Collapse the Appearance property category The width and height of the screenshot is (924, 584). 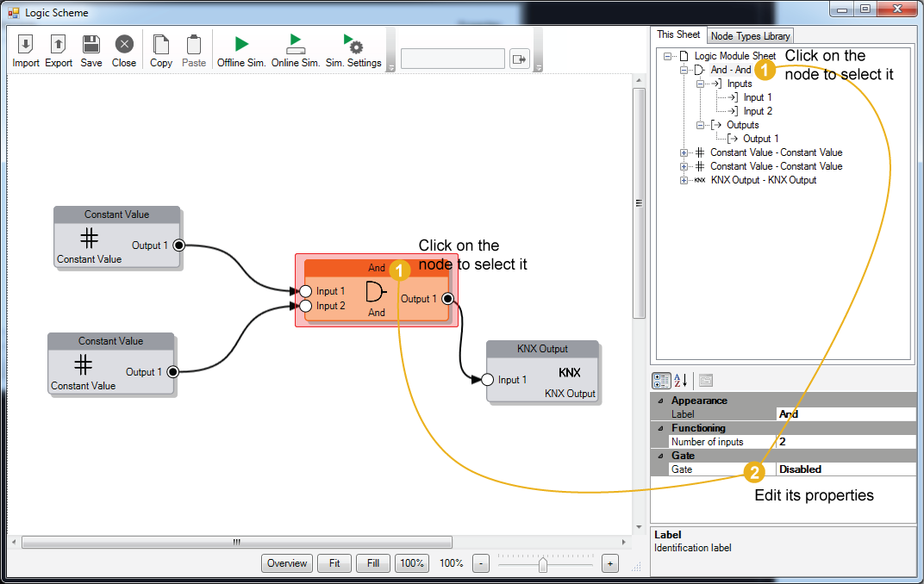(660, 401)
